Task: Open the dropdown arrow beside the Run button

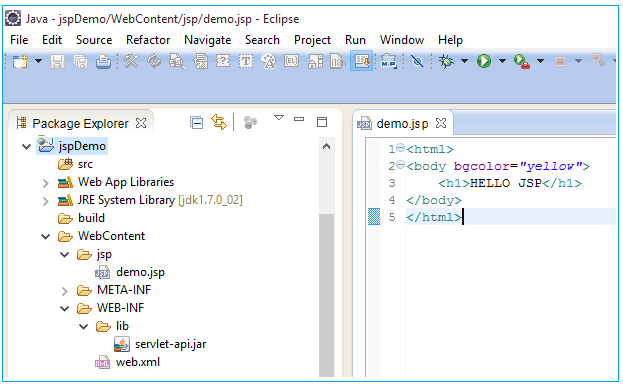Action: click(502, 61)
